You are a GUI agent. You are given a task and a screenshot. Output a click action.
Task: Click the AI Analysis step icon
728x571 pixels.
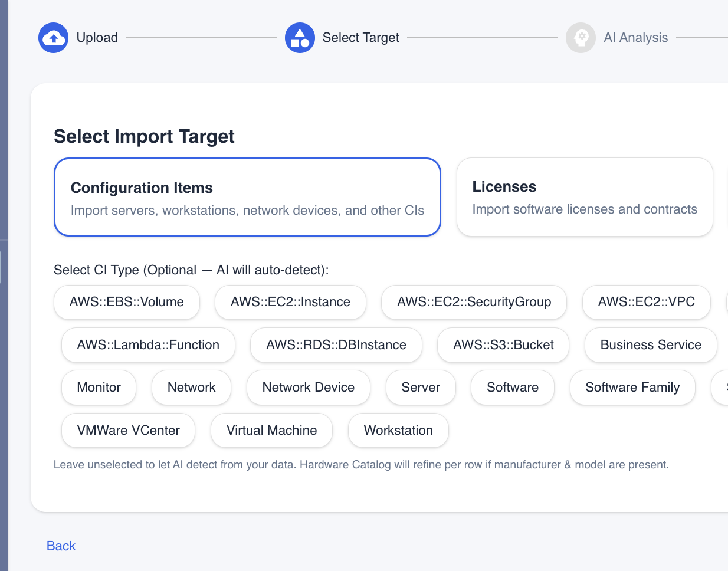(581, 37)
